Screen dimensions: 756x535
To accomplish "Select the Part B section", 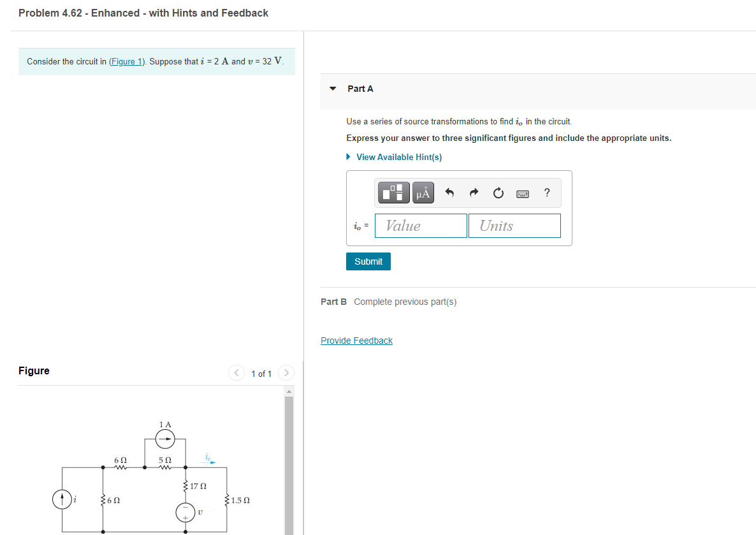I will [x=333, y=301].
